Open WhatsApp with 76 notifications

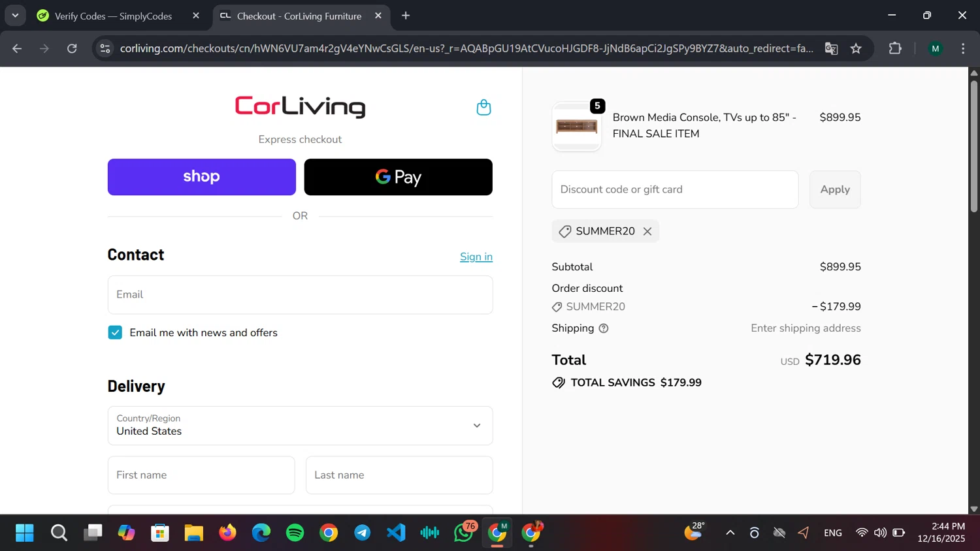click(x=464, y=533)
